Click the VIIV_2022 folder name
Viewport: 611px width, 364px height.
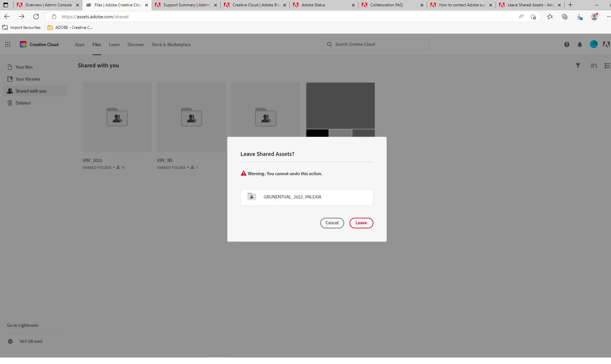pyautogui.click(x=92, y=160)
